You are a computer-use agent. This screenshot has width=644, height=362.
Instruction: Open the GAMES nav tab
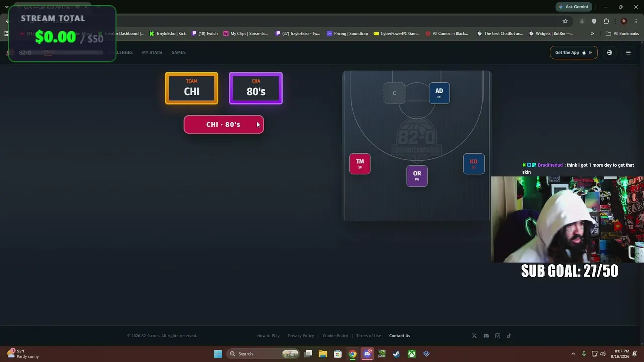178,53
